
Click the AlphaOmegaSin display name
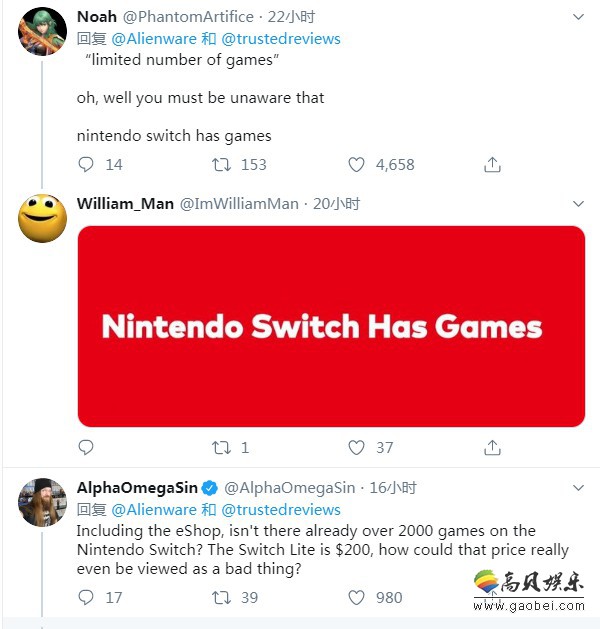pos(137,488)
